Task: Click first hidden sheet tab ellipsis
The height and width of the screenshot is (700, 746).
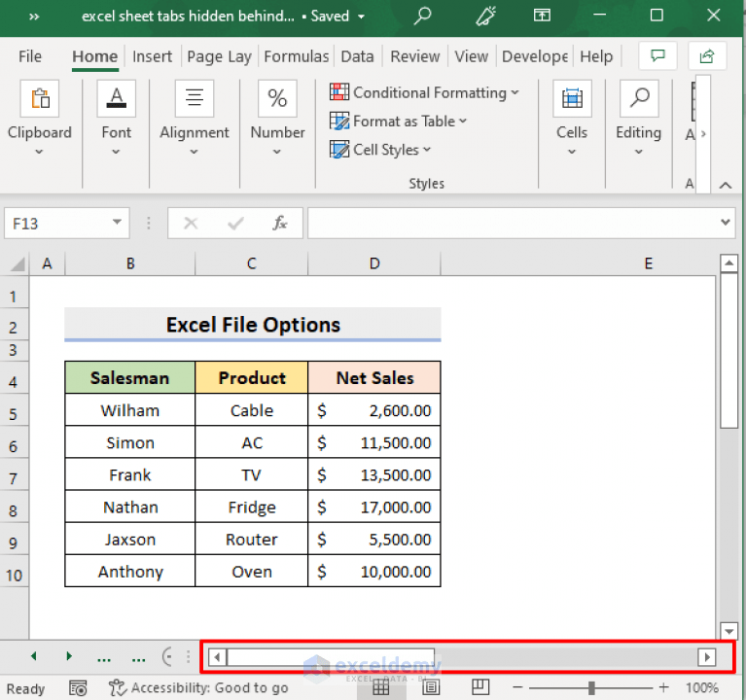Action: click(104, 658)
